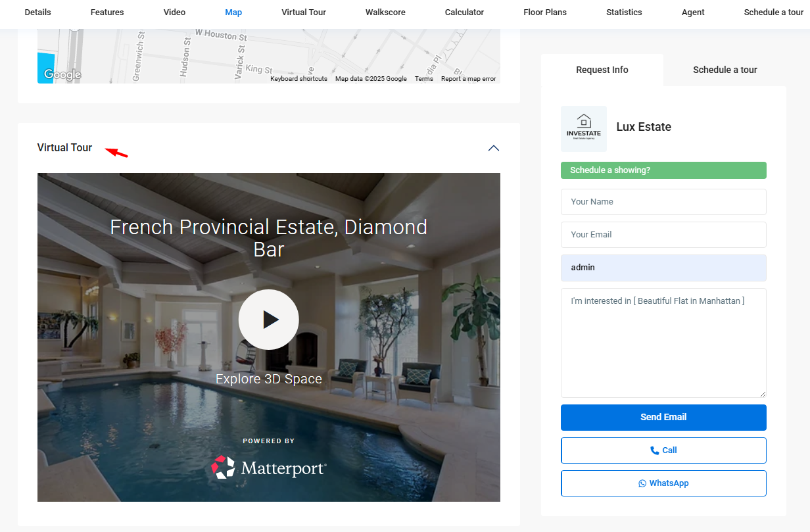Open Virtual Tour from the navigation bar
810x532 pixels.
303,12
